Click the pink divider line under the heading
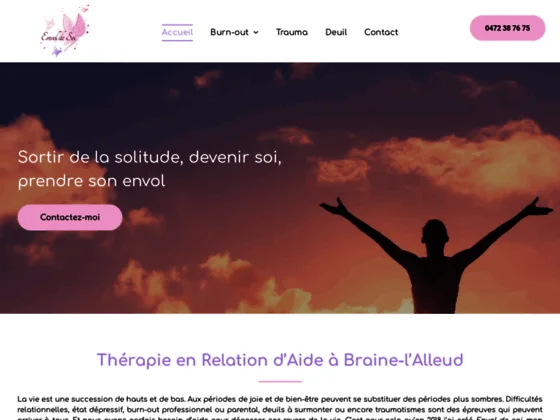This screenshot has height=420, width=560. click(280, 381)
